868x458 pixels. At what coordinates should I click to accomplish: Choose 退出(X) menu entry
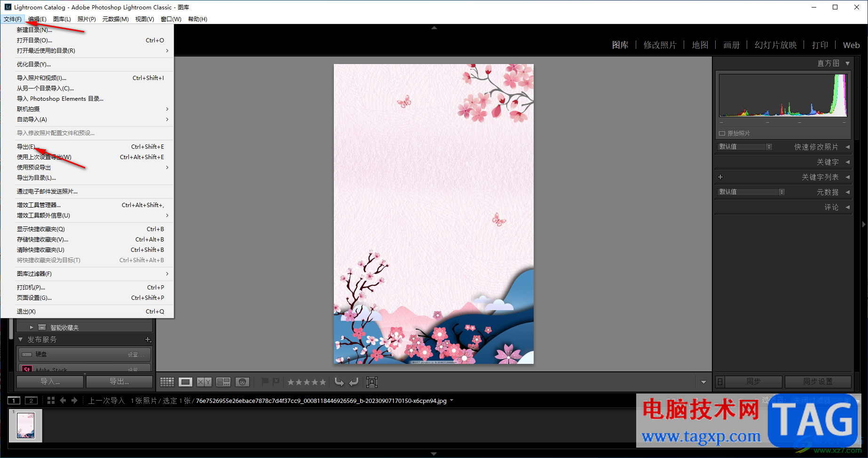(87, 312)
